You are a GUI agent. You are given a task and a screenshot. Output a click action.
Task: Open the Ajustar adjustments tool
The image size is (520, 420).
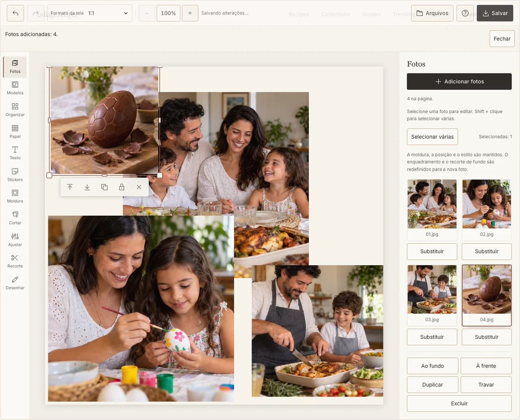click(x=15, y=240)
